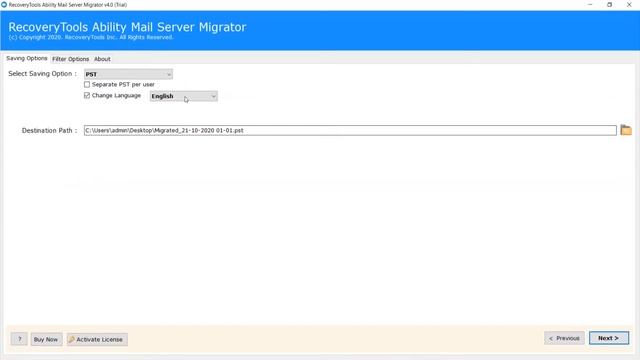Expand the English language dropdown
Screen dimensions: 640x360
183,96
